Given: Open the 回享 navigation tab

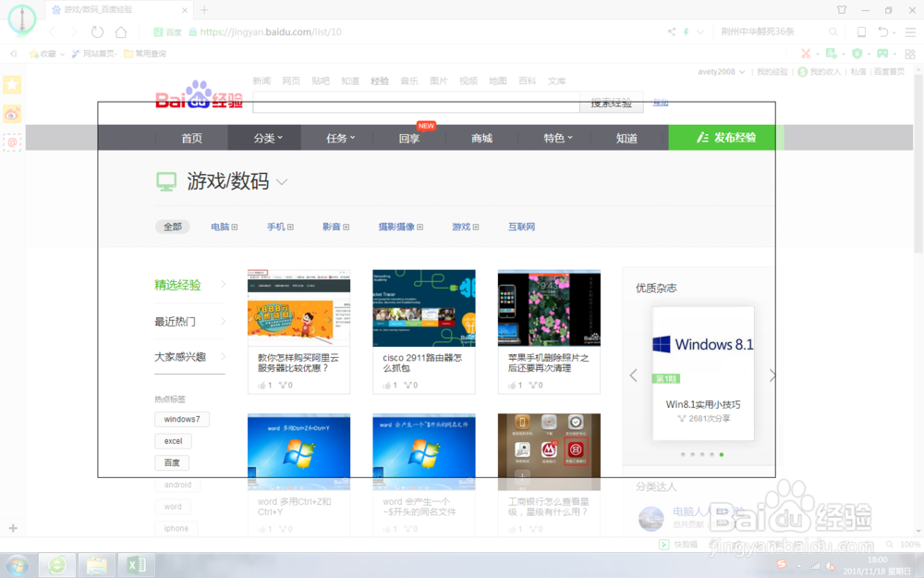Looking at the screenshot, I should pos(409,138).
